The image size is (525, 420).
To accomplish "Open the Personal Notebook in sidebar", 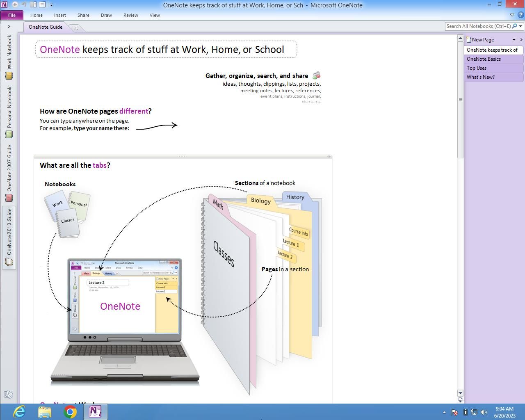I will (9, 112).
